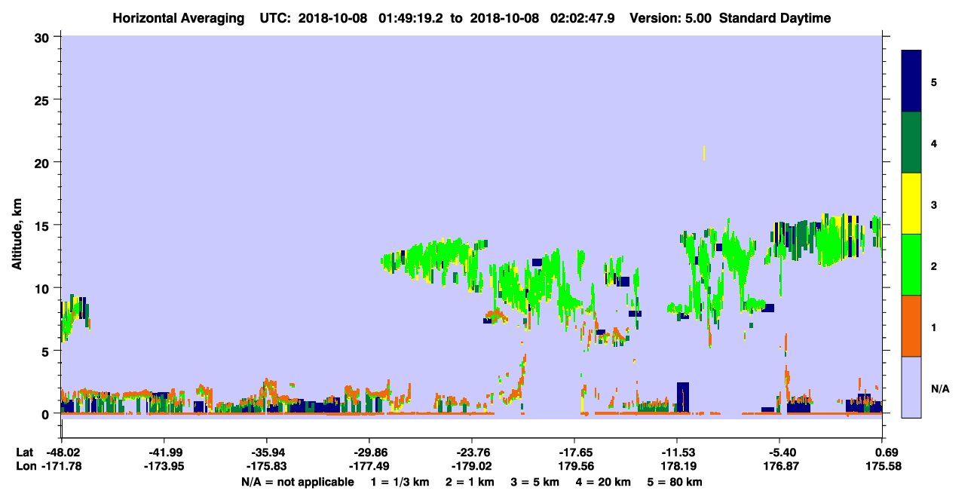The image size is (980, 503).
Task: Click legend text '1 = 1/3 km'
Action: click(x=401, y=482)
